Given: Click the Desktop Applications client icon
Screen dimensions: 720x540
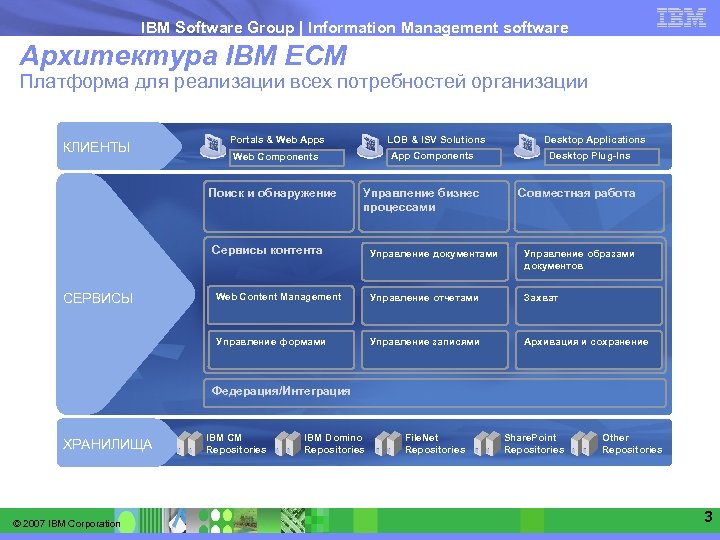Looking at the screenshot, I should pyautogui.click(x=526, y=146).
